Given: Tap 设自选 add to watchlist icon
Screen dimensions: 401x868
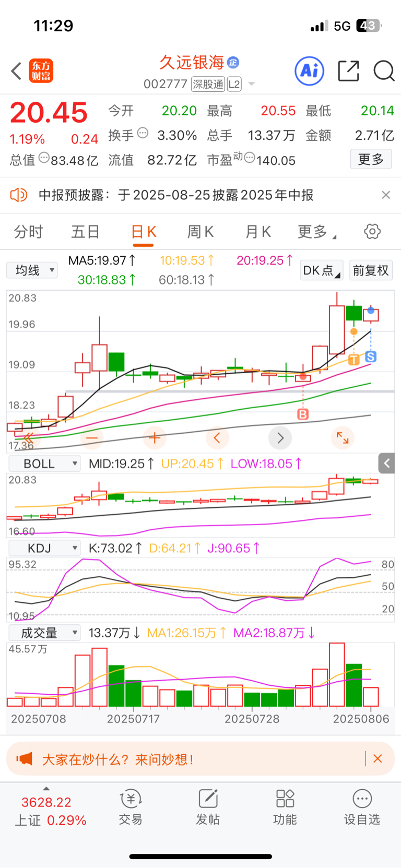Looking at the screenshot, I should 362,807.
